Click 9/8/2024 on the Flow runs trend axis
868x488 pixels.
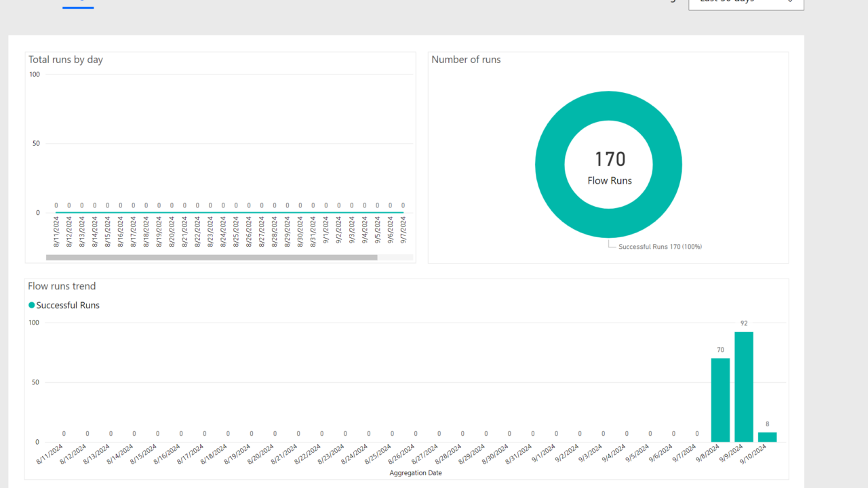(709, 454)
